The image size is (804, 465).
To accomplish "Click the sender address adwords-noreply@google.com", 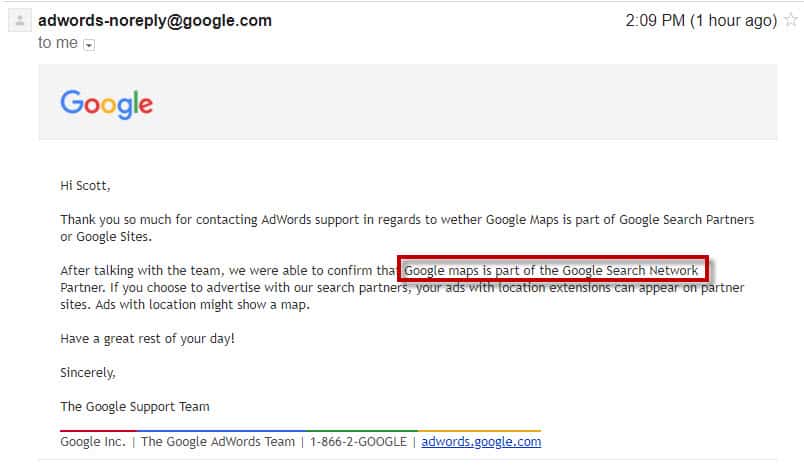I will point(154,21).
